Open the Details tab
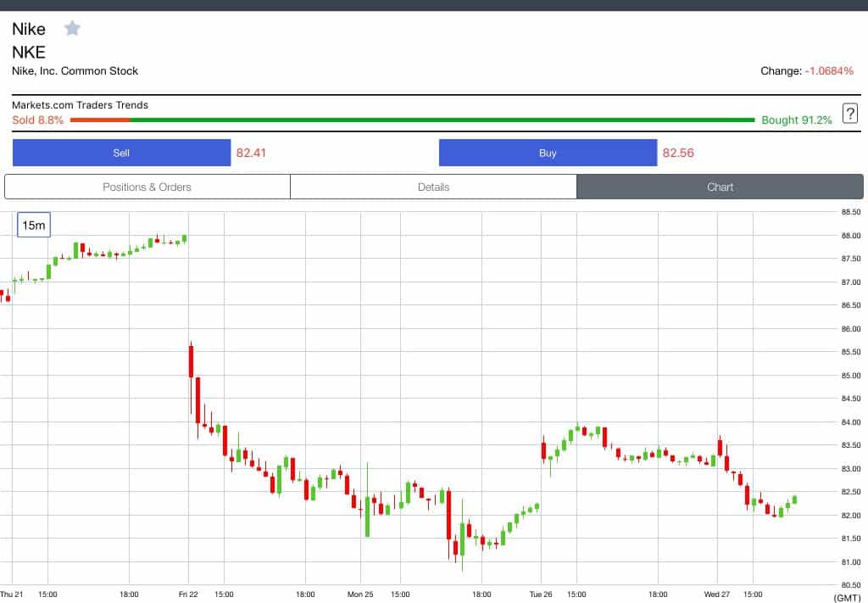 tap(433, 187)
